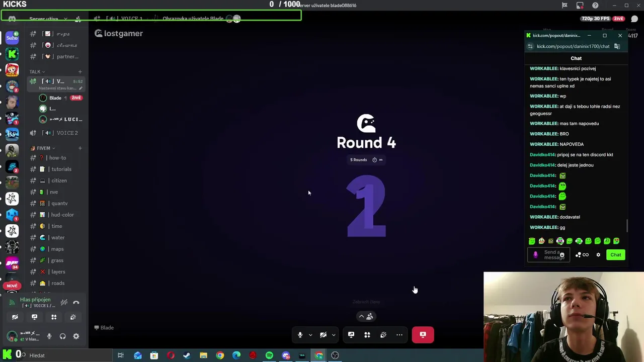Mute microphone in the user panel

point(49,336)
